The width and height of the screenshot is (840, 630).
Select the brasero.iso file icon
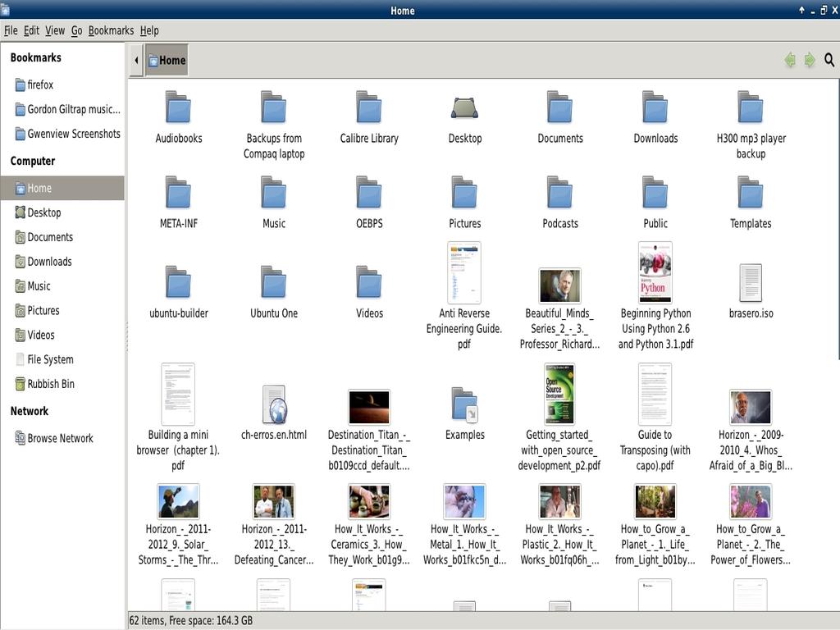pyautogui.click(x=751, y=283)
